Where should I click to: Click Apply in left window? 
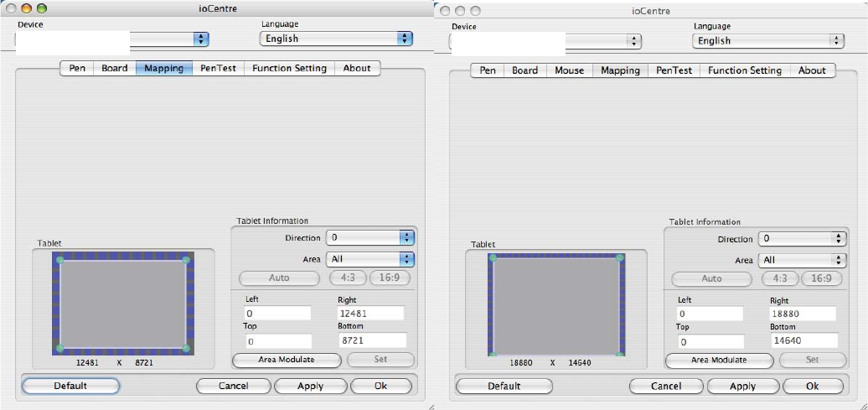[x=311, y=386]
